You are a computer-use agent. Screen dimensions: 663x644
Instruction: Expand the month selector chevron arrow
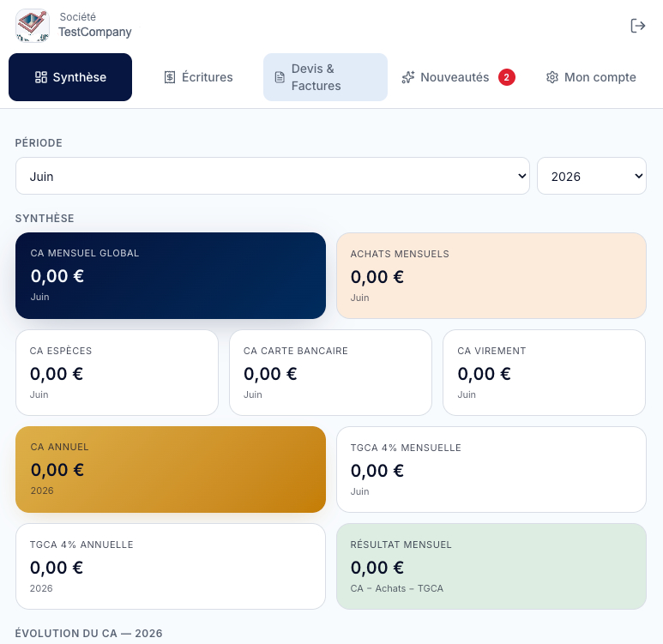(x=522, y=176)
